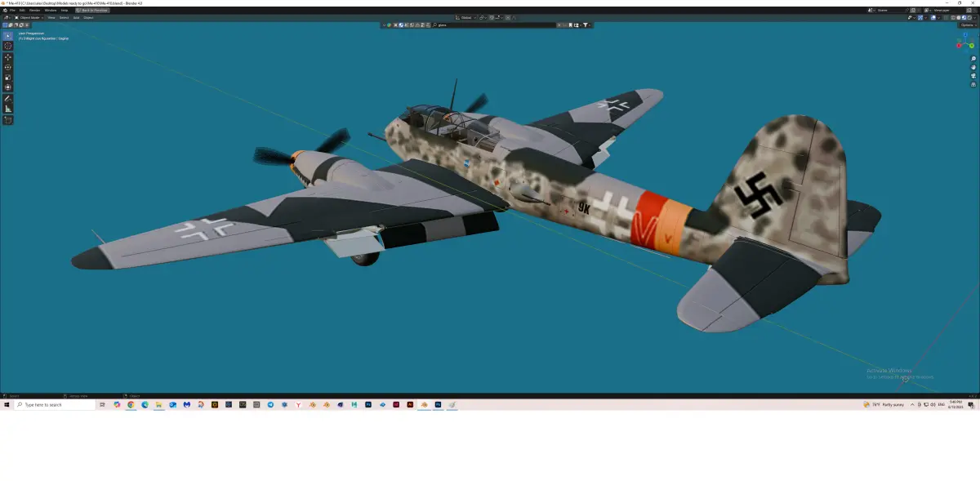Switch to wireframe viewport shading
This screenshot has width=980, height=481.
tap(953, 18)
